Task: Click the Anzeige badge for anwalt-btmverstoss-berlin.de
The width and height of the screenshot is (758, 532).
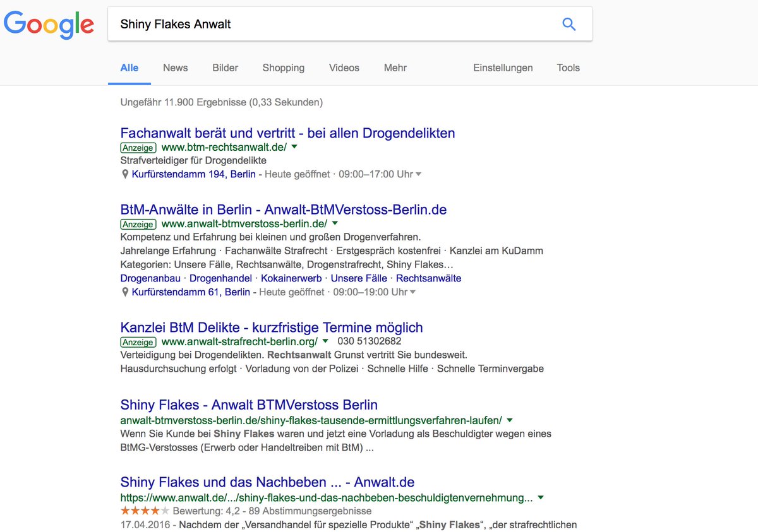Action: click(138, 224)
